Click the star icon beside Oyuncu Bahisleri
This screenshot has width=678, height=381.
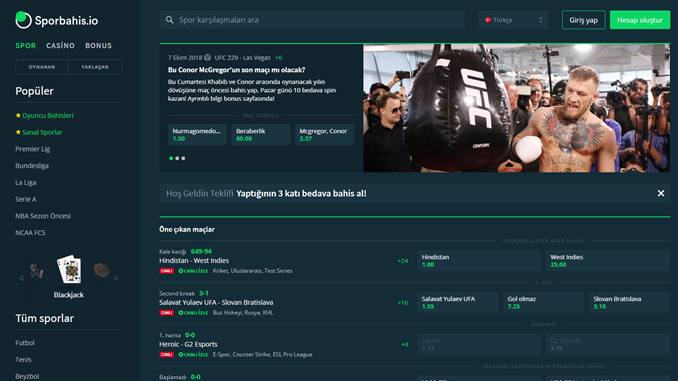[18, 115]
